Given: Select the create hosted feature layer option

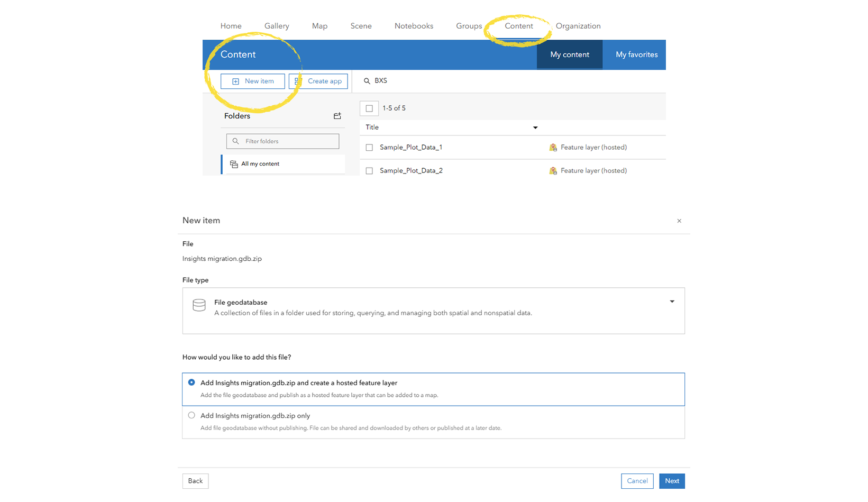Looking at the screenshot, I should 191,382.
